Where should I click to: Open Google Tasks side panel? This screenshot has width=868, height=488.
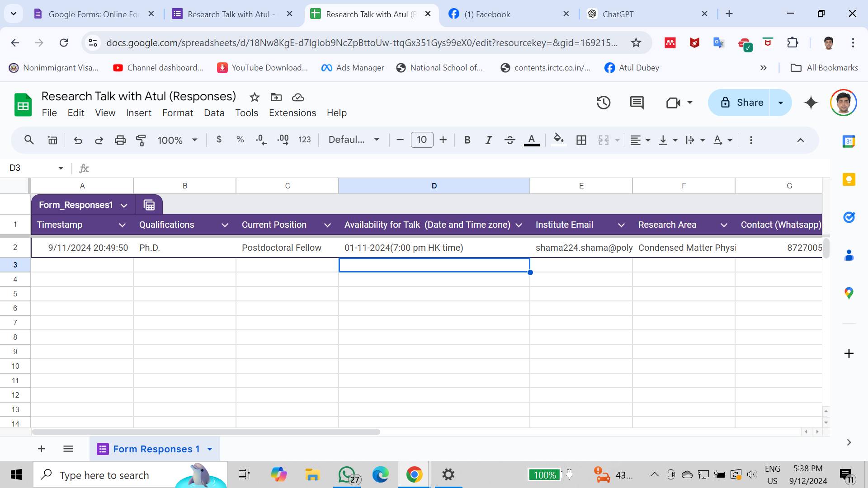click(849, 217)
